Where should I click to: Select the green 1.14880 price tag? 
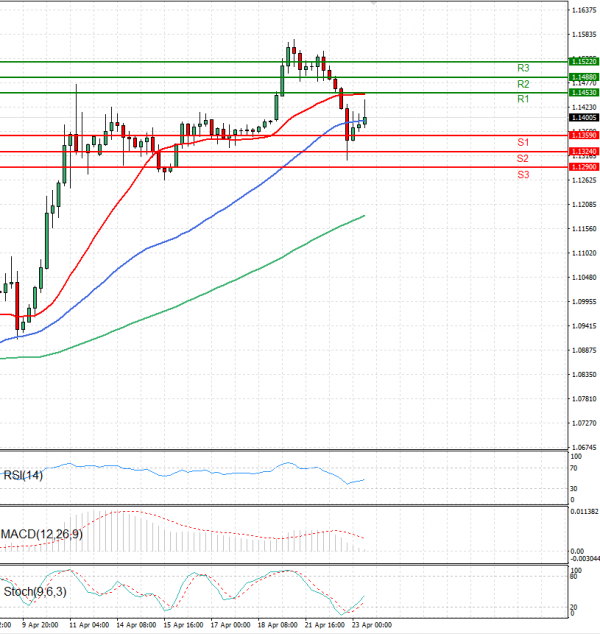[584, 77]
